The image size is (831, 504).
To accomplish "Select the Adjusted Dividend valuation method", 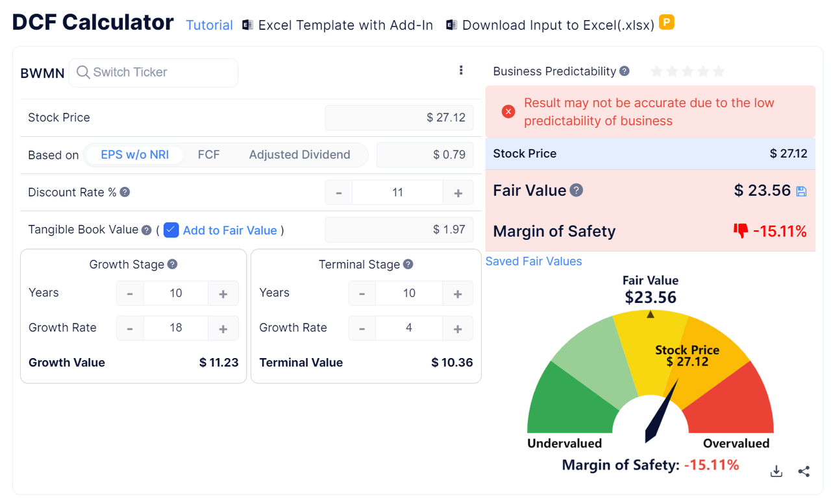I will click(x=300, y=154).
